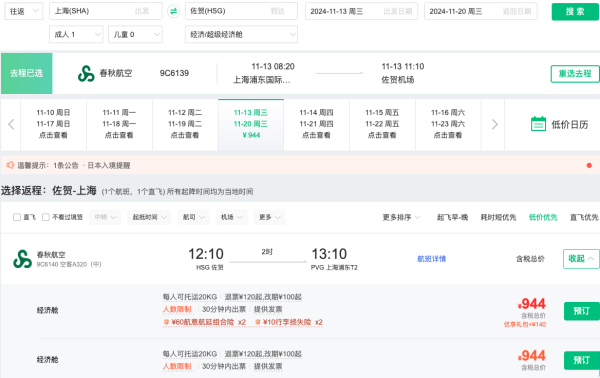The image size is (600, 378).
Task: Open the 更多 filter dropdown
Action: 270,217
